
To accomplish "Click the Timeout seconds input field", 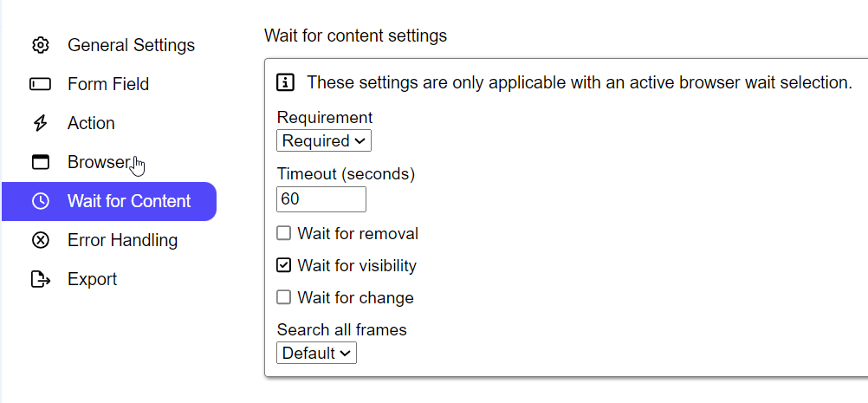I will click(321, 199).
